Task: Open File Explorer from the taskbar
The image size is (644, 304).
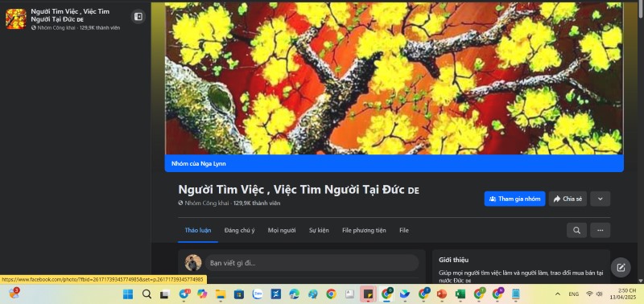Action: (x=221, y=294)
